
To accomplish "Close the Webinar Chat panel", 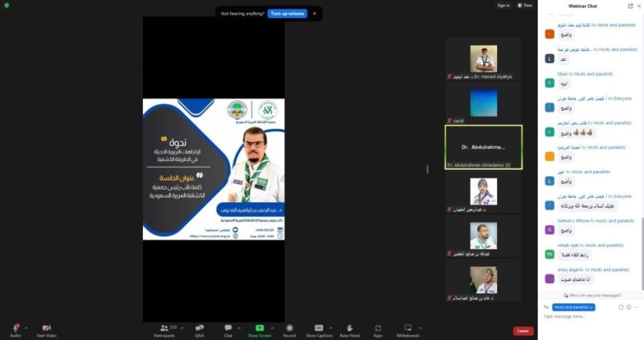I will coord(639,6).
